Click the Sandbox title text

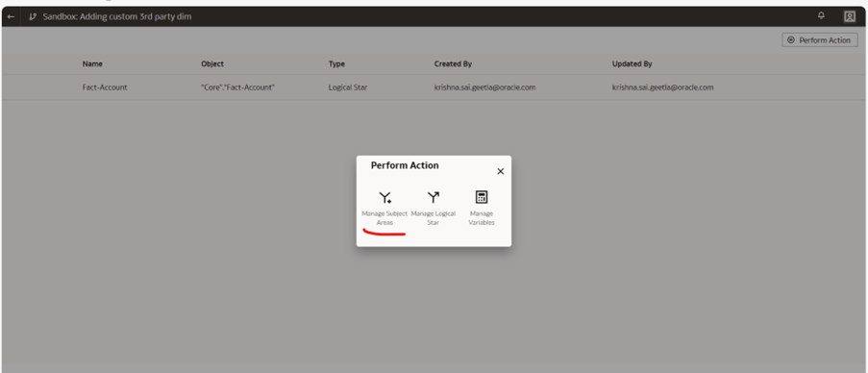[117, 16]
